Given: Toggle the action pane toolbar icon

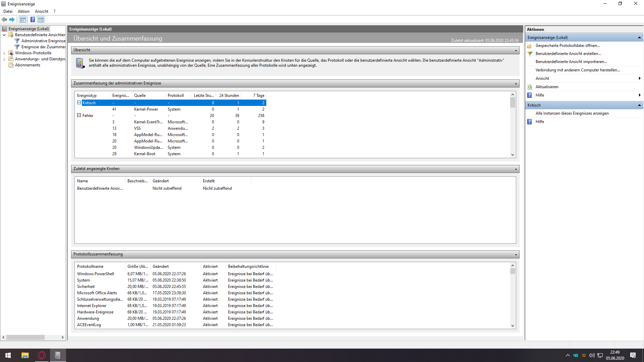Looking at the screenshot, I should (41, 19).
